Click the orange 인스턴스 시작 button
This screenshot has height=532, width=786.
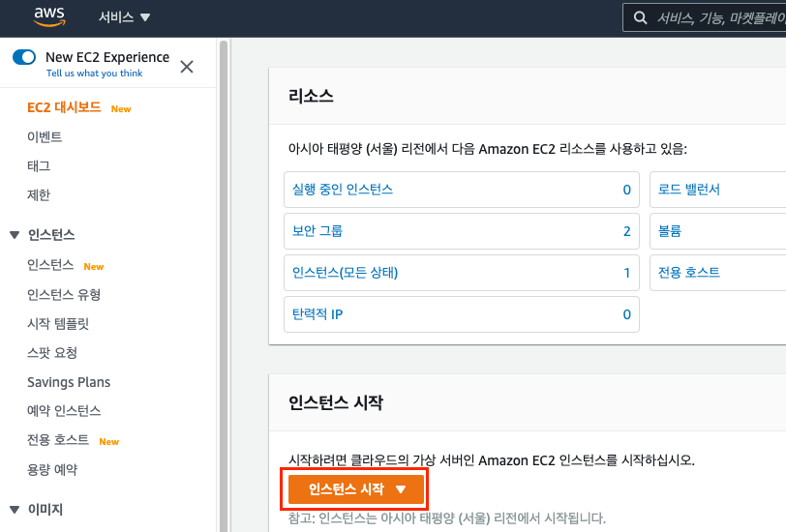(x=356, y=488)
